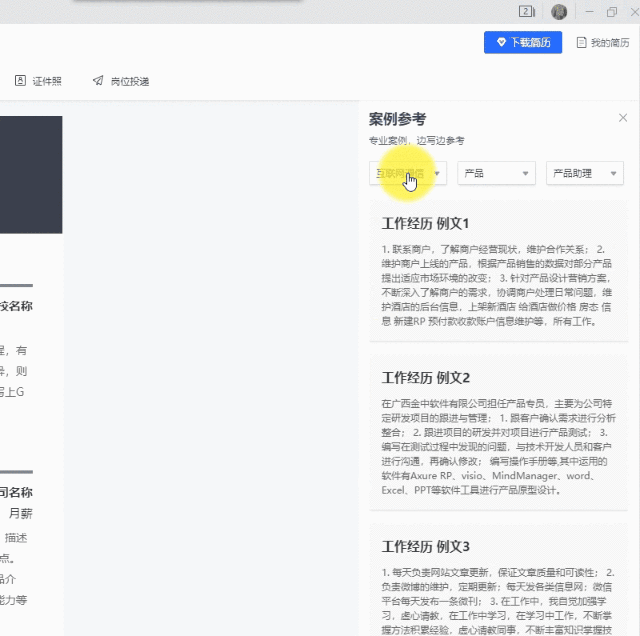
Task: Open the 互联网通信 industry dropdown
Action: [x=408, y=173]
